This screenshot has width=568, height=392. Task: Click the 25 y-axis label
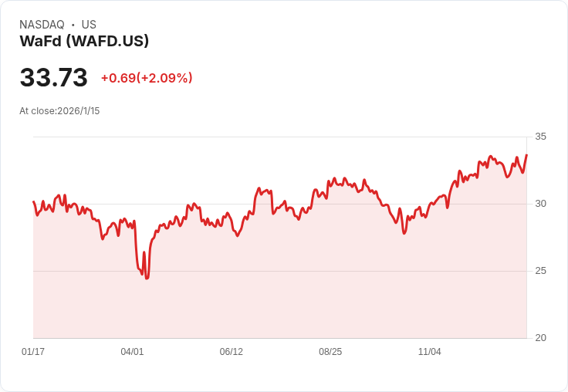click(540, 271)
